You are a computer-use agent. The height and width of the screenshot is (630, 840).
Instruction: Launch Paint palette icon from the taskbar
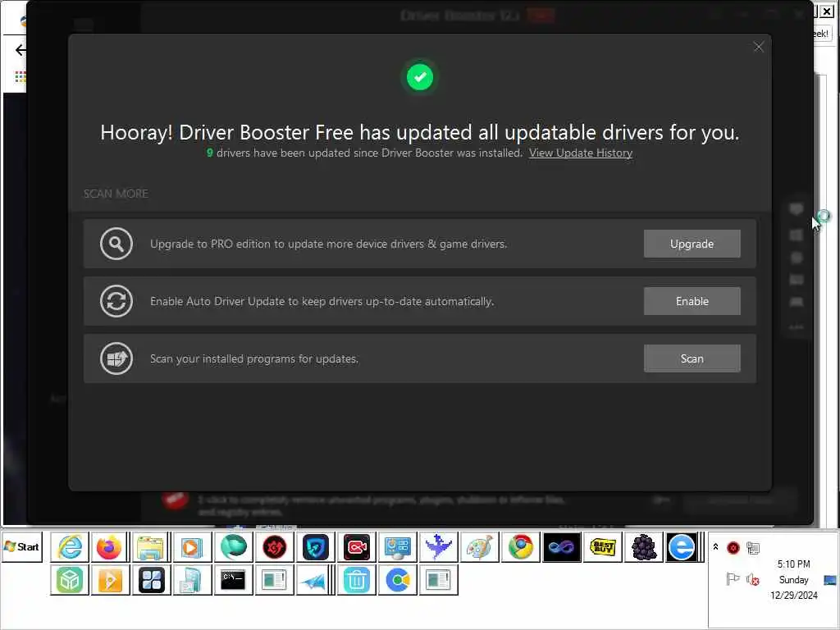pyautogui.click(x=479, y=547)
